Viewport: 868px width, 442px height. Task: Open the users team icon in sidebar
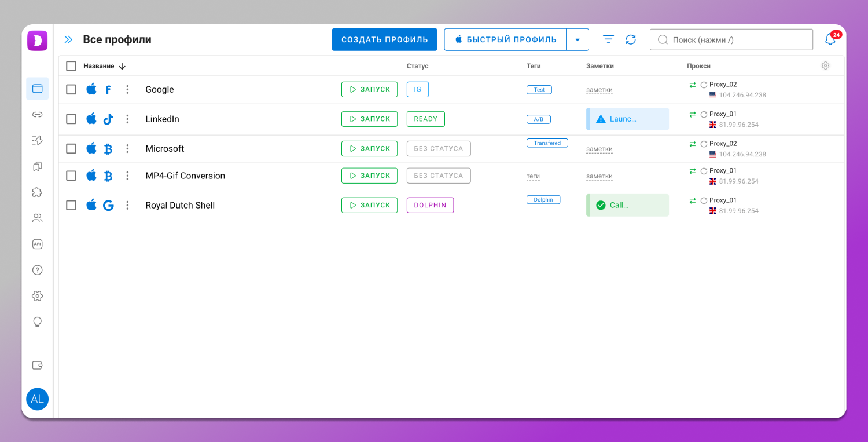pos(38,218)
